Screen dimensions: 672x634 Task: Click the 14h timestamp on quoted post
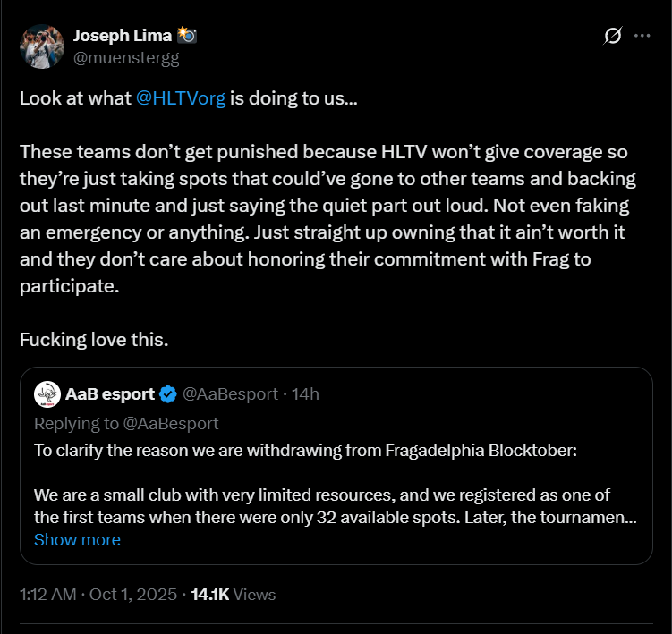point(307,393)
